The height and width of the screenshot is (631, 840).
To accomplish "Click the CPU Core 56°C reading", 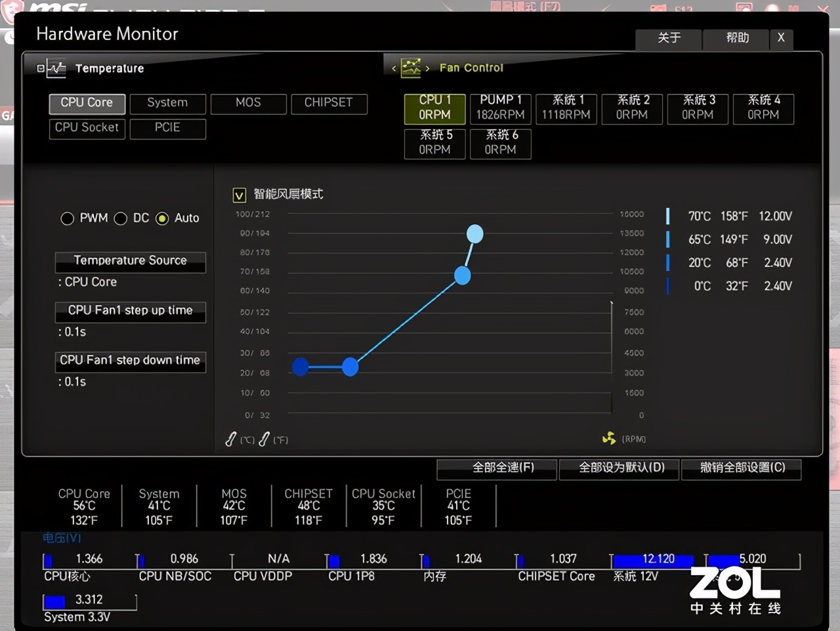I will tap(84, 506).
